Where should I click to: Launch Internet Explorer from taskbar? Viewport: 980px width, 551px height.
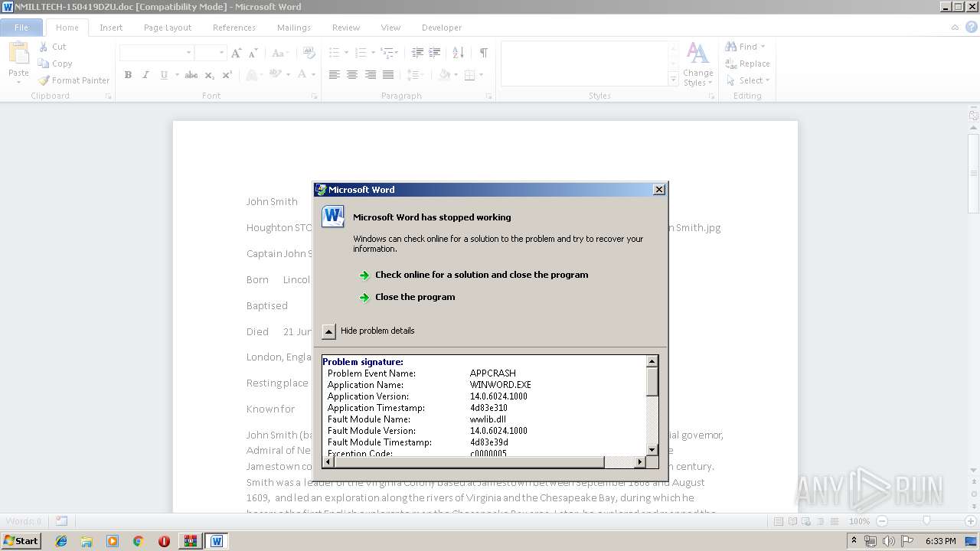[x=61, y=541]
